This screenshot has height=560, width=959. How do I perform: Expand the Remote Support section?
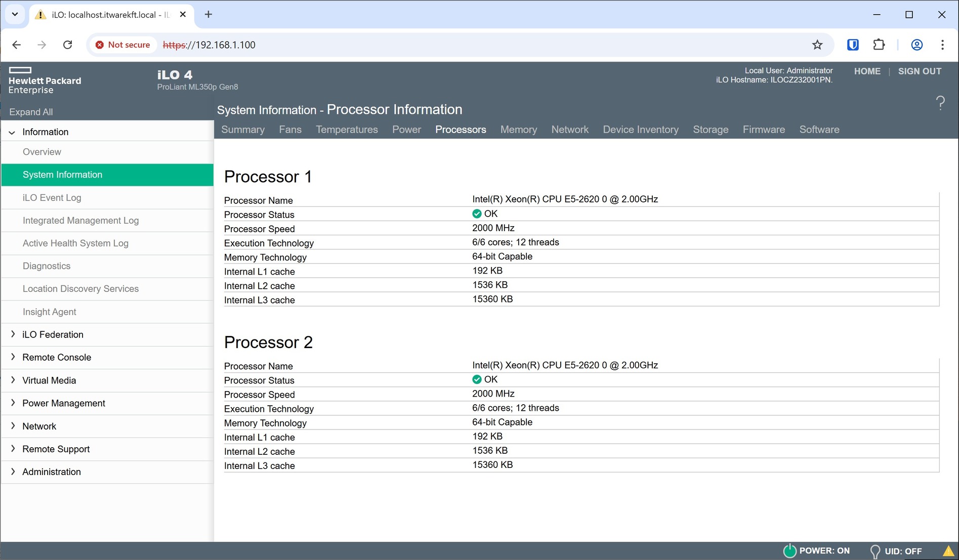pos(13,449)
